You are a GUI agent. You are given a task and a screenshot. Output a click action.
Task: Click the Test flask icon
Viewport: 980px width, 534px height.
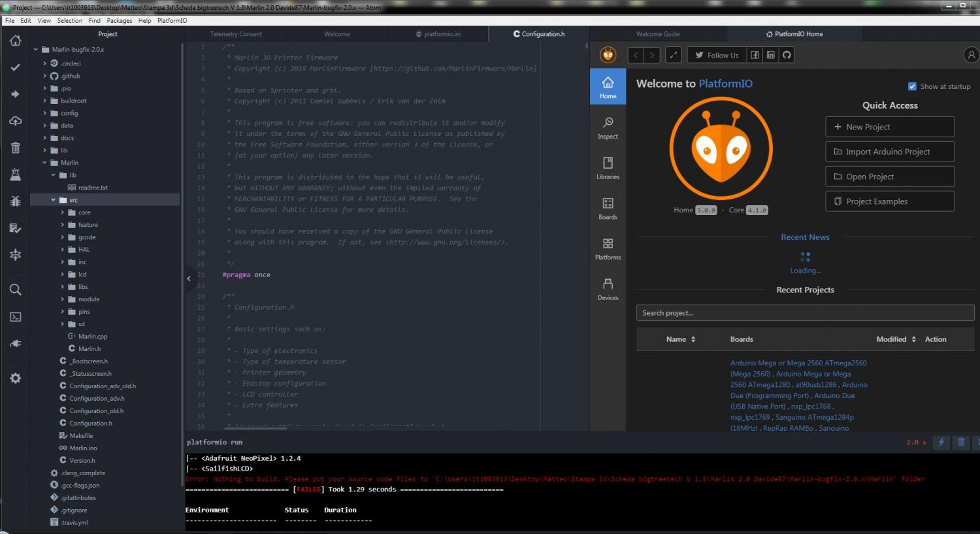pyautogui.click(x=15, y=175)
